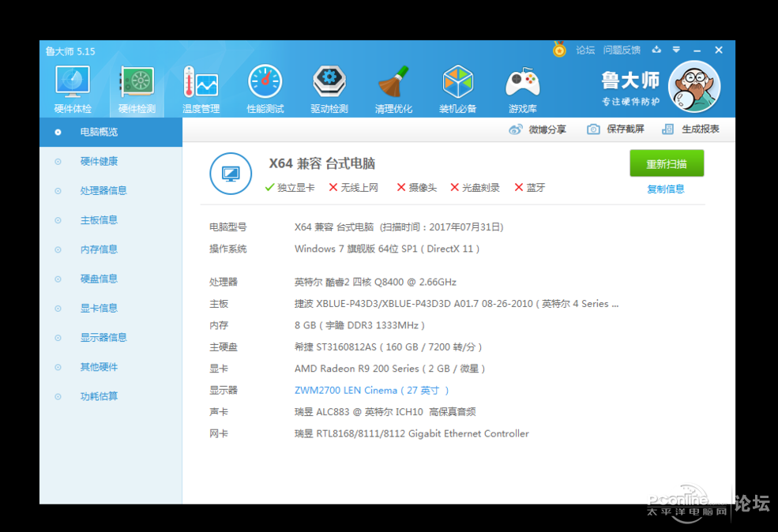Click the skin icon next to 问题反馈
This screenshot has height=532, width=778.
tap(656, 50)
